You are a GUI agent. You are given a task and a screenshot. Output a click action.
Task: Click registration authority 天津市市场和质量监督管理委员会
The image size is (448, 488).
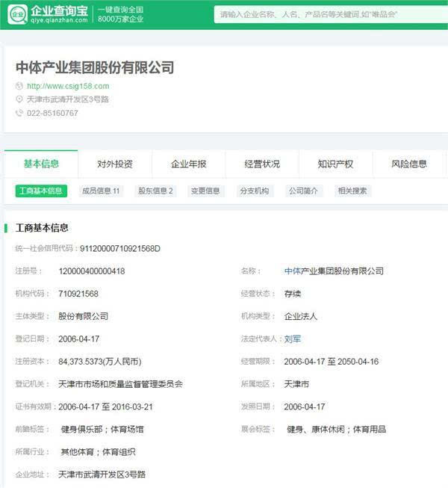click(121, 384)
